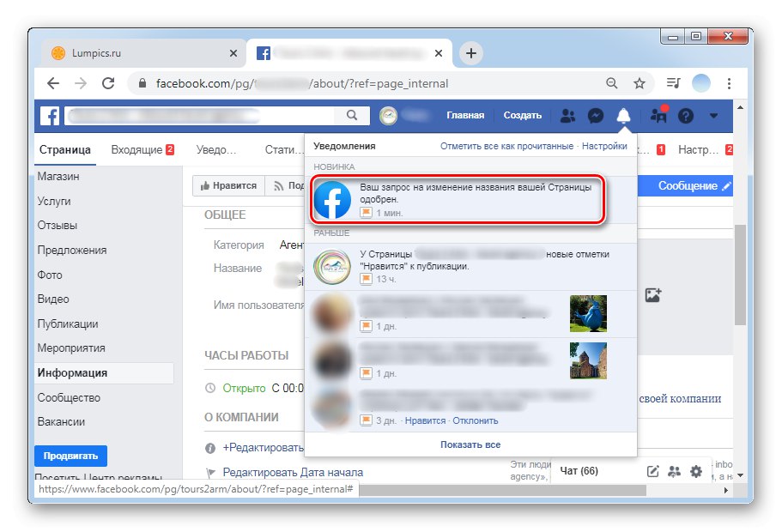
Task: Click the Продвигать button
Action: coord(71,456)
